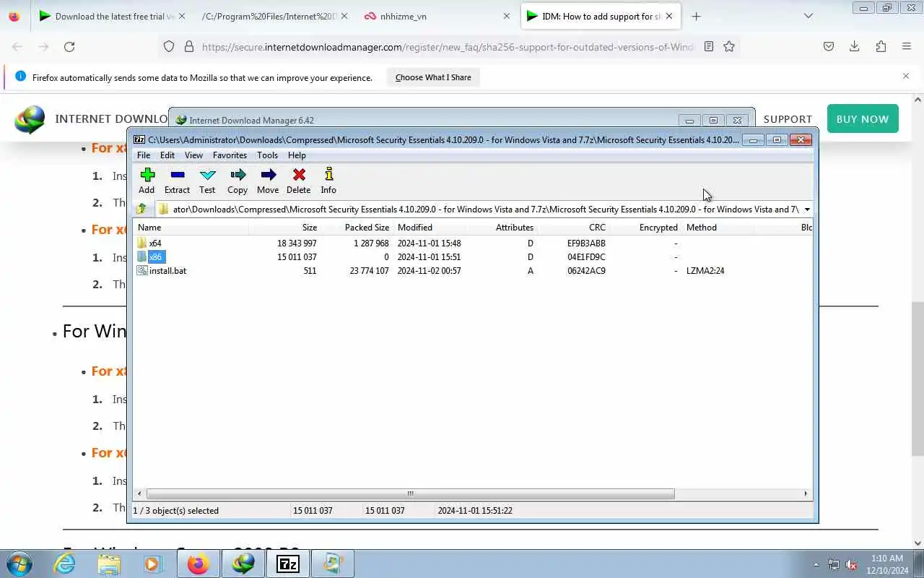Image resolution: width=924 pixels, height=578 pixels.
Task: Click the 18 343 997 size value
Action: click(297, 243)
